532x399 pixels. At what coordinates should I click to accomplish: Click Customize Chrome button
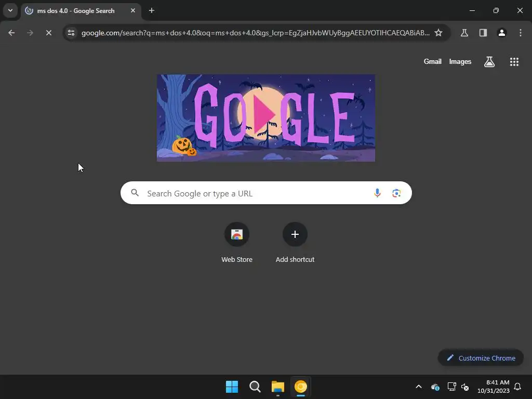point(481,358)
